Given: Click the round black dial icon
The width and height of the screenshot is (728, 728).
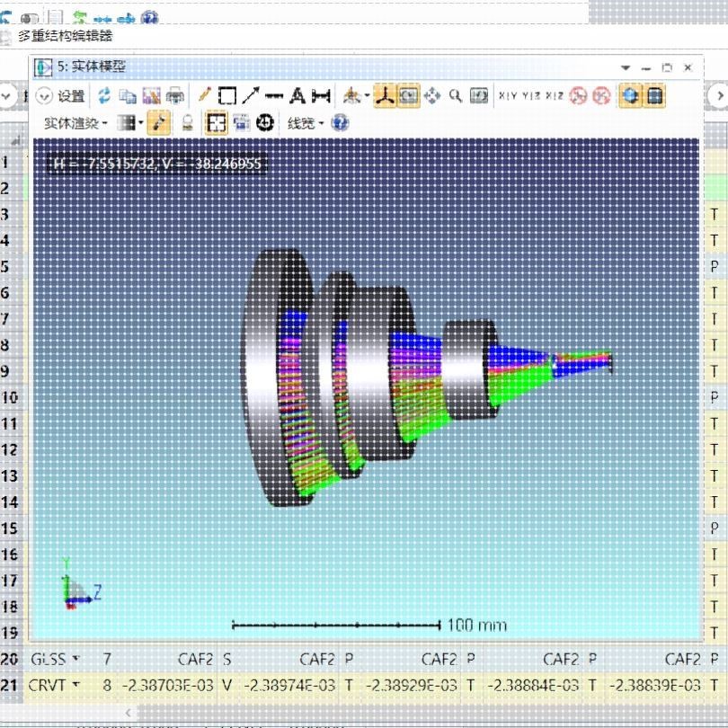Looking at the screenshot, I should [x=265, y=123].
